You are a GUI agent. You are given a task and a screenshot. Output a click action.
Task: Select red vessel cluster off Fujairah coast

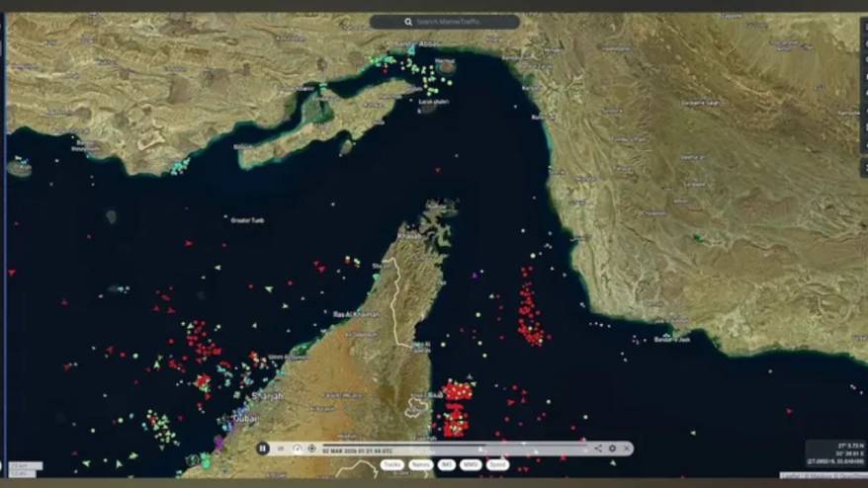click(456, 405)
